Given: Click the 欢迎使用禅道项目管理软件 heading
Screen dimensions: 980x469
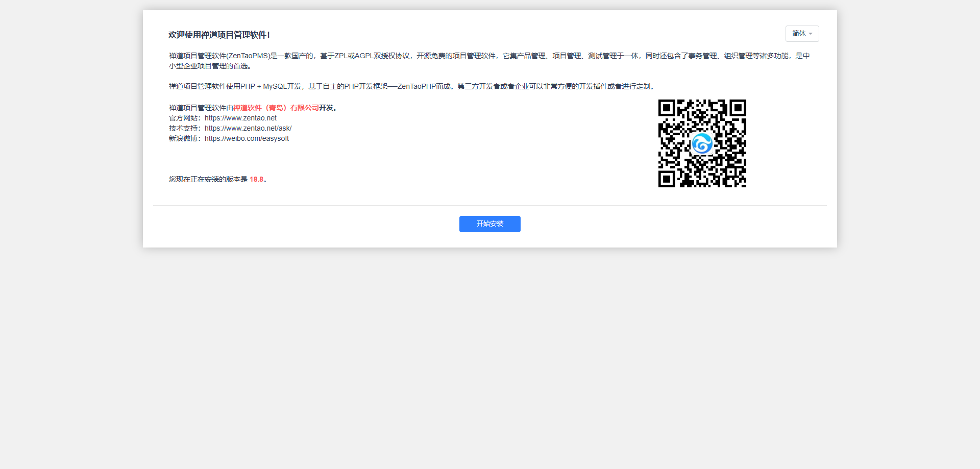Looking at the screenshot, I should coord(219,35).
